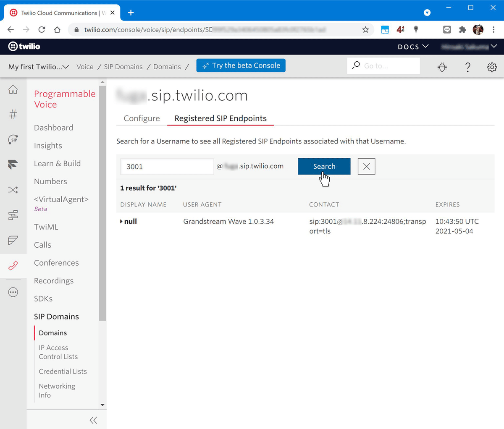The height and width of the screenshot is (429, 504).
Task: Open the Home icon in left rail
Action: point(13,89)
